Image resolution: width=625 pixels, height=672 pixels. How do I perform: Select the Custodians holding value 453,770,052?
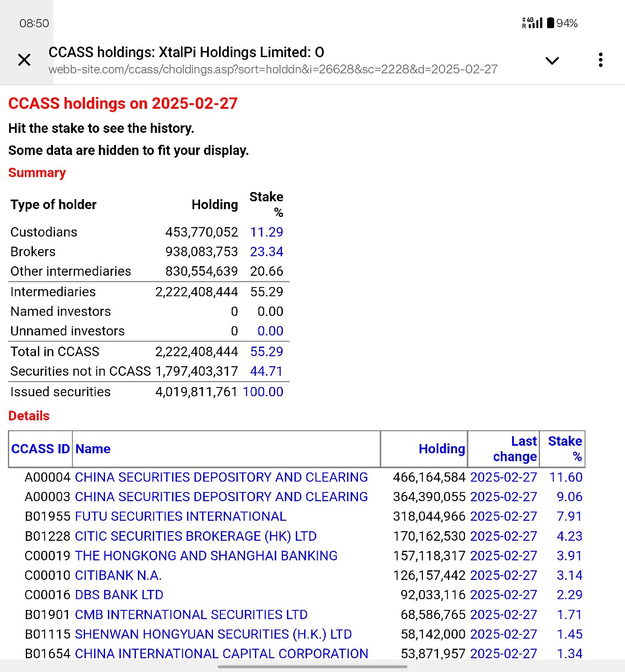pos(202,232)
